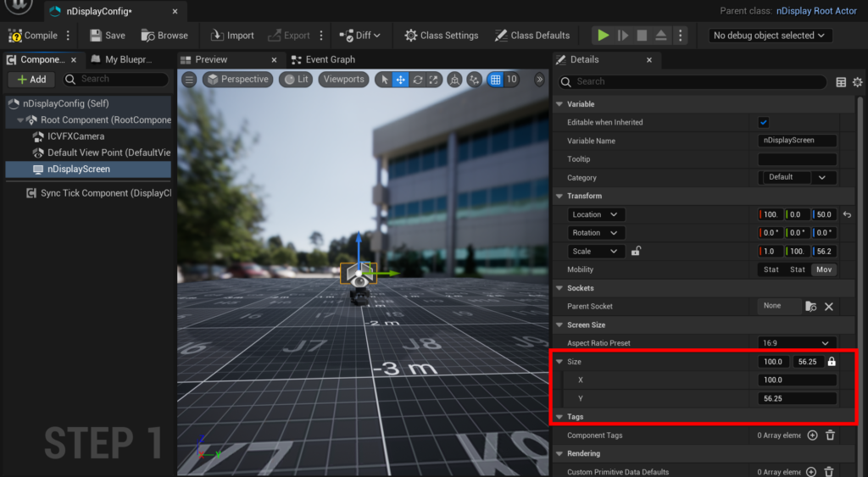Toggle grid snapping in viewport toolbar
Screen dimensions: 868x477
click(x=495, y=80)
